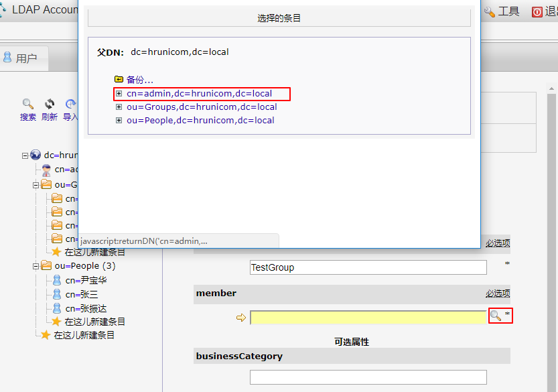The height and width of the screenshot is (392, 558).
Task: Expand ou=People entry in the DN chooser
Action: point(119,121)
